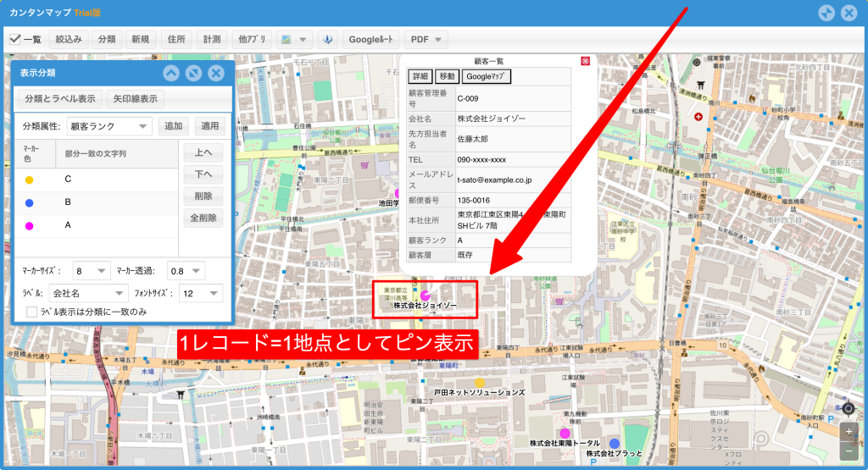Open the フォントサイズ dropdown
Screen dimensions: 868x470
click(200, 293)
